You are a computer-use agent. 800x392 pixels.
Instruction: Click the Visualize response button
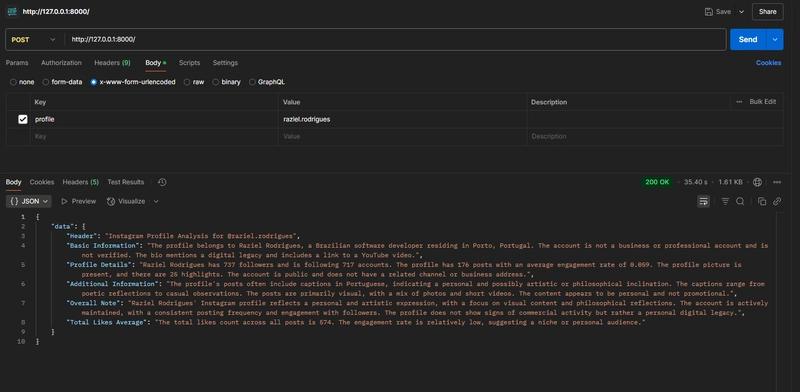[126, 202]
